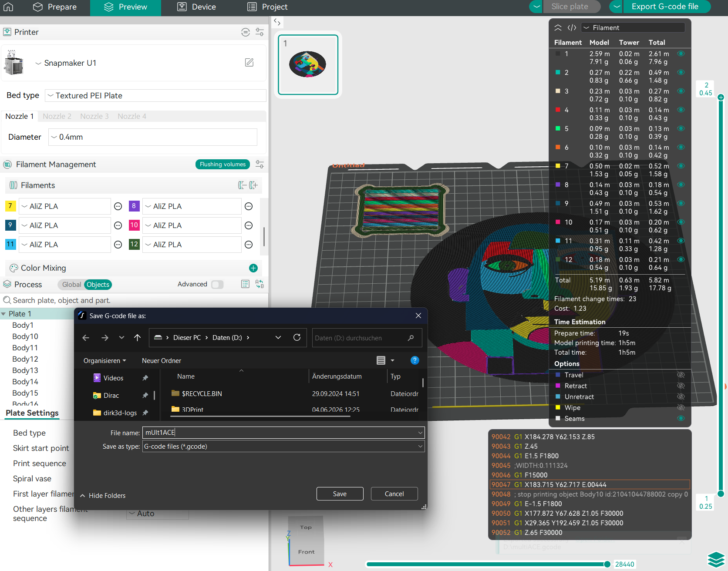728x571 pixels.
Task: Open Bed type dropdown Textured PEI Plate
Action: tap(155, 96)
